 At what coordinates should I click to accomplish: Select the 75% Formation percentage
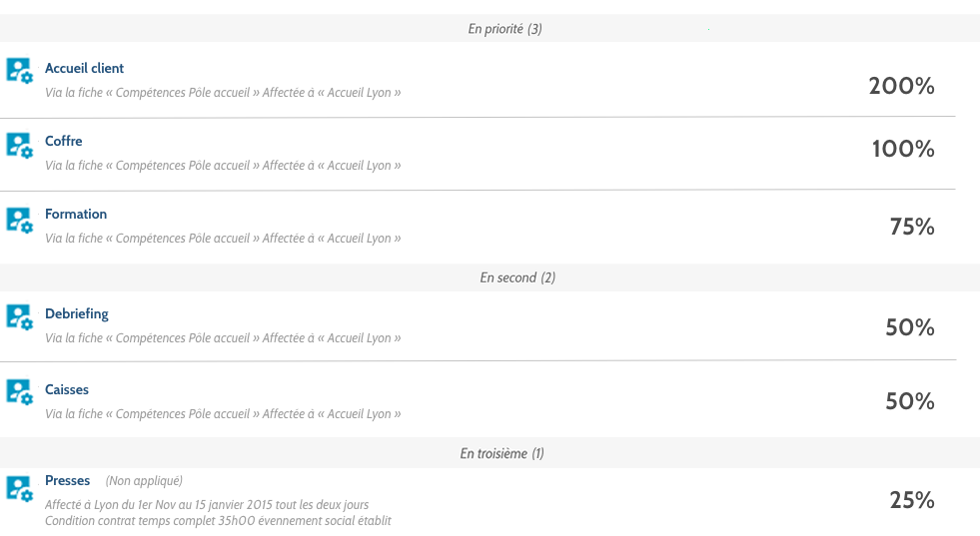[x=911, y=227]
